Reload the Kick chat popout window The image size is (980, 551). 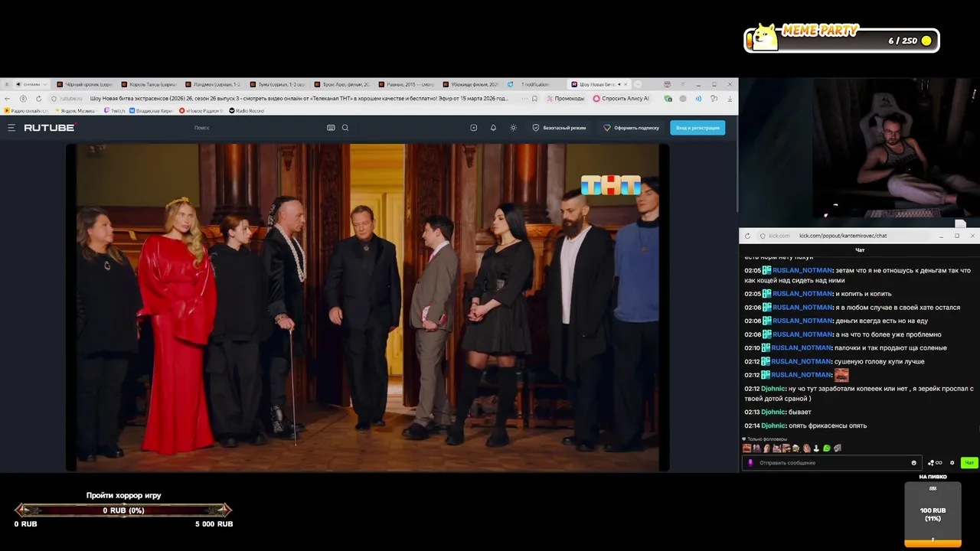tap(748, 236)
